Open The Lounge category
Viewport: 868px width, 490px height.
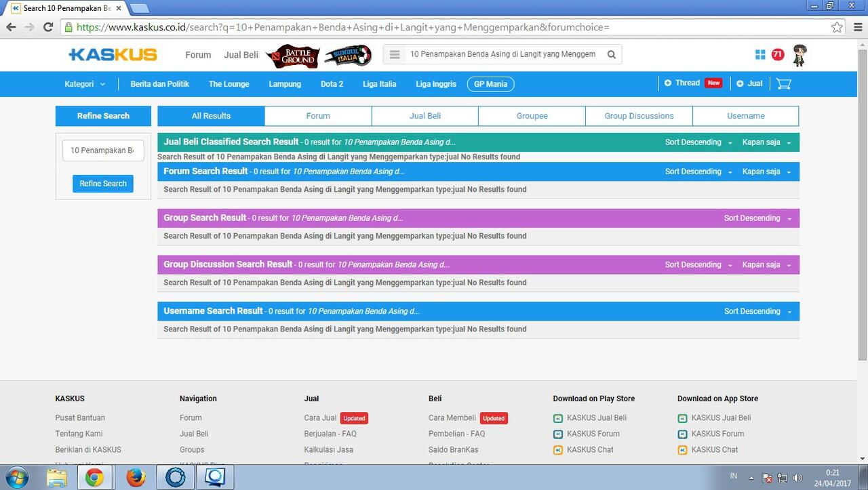[229, 84]
